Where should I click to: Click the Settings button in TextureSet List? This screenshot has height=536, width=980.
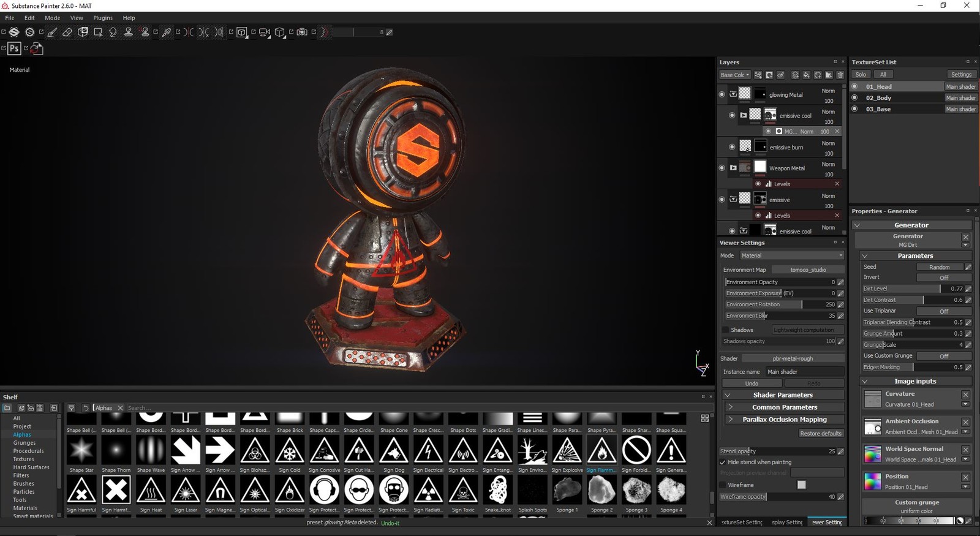click(x=961, y=75)
